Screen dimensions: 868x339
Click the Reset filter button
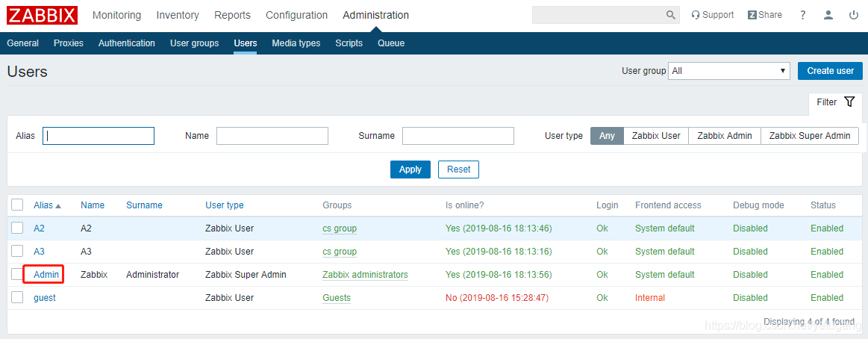pyautogui.click(x=458, y=169)
